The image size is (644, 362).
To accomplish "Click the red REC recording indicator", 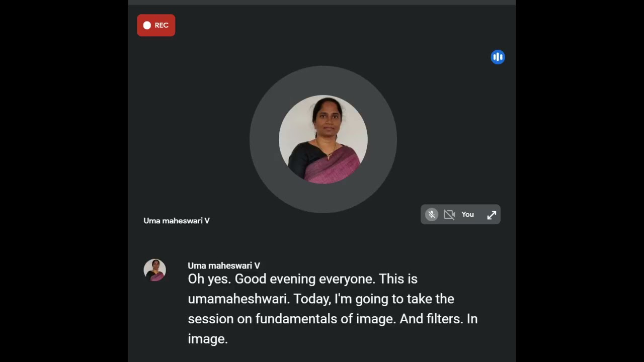I will point(156,25).
